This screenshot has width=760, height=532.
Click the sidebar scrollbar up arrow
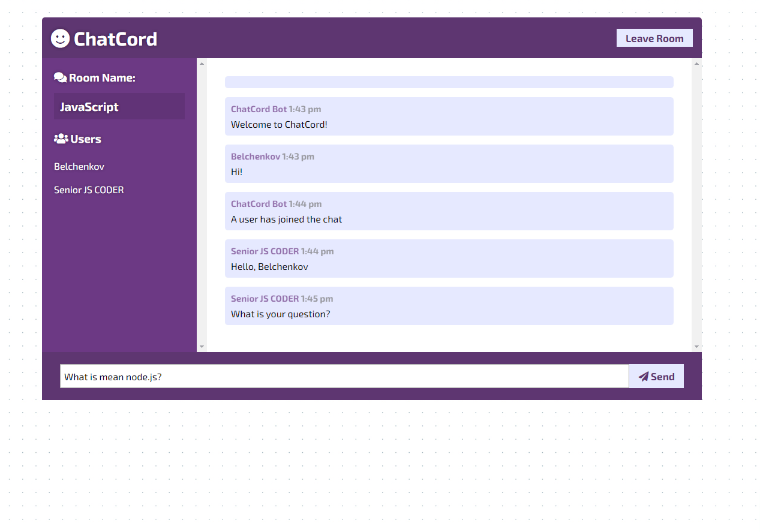(x=202, y=63)
